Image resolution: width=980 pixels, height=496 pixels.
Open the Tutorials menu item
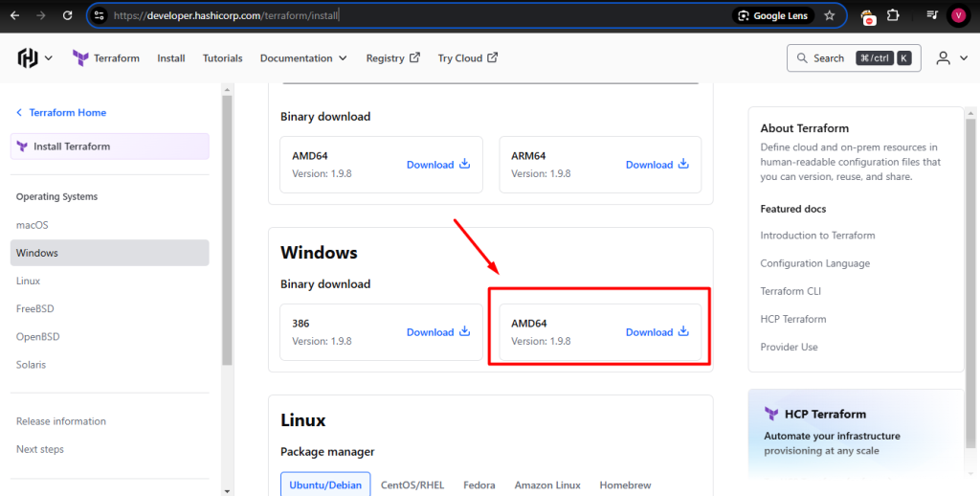[222, 58]
